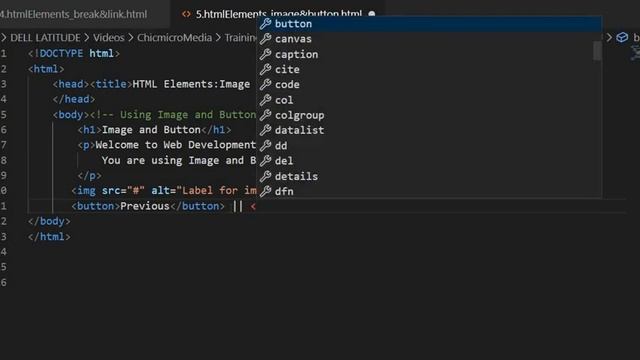Click the wrench icon beside 'dfn'
The height and width of the screenshot is (360, 640).
(266, 191)
